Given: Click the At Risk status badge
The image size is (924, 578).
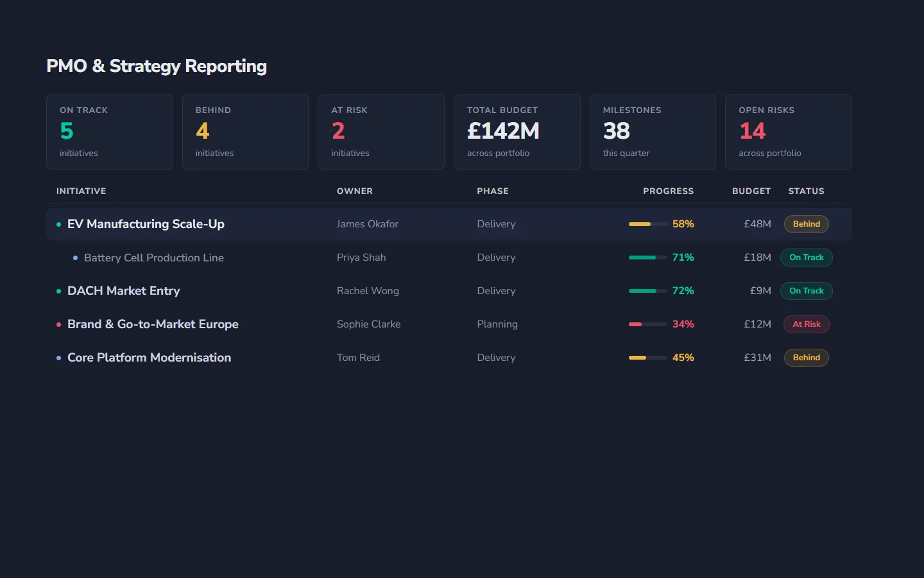Looking at the screenshot, I should (806, 324).
